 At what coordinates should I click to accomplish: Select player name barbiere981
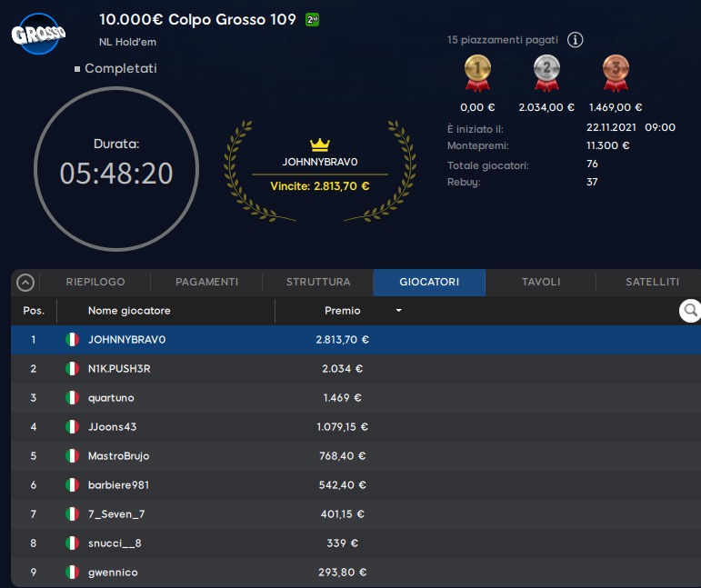(x=118, y=484)
